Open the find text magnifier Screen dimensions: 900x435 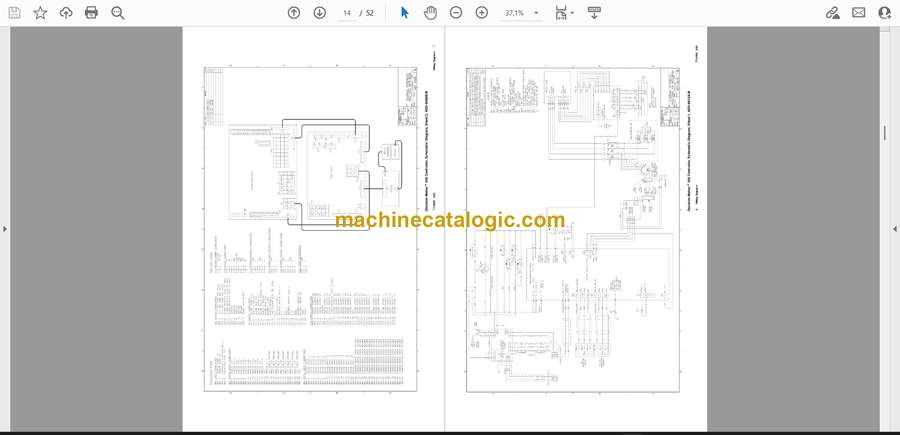(x=118, y=13)
